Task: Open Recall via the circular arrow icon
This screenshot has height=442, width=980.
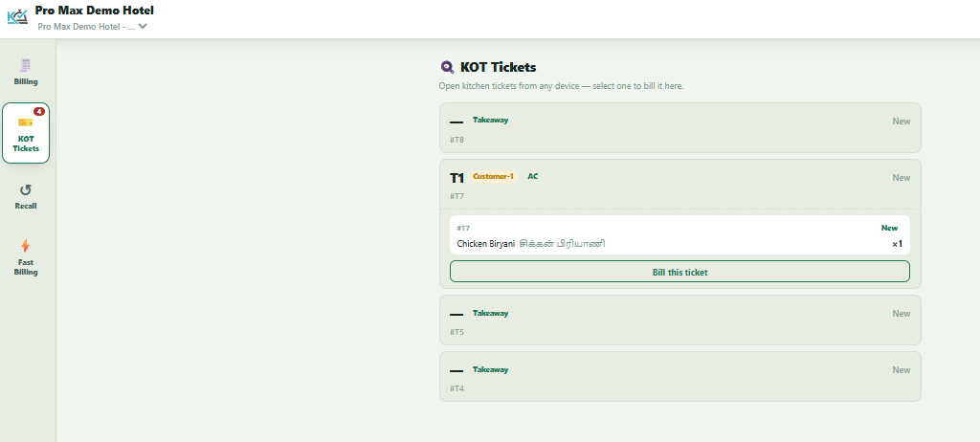Action: [26, 190]
